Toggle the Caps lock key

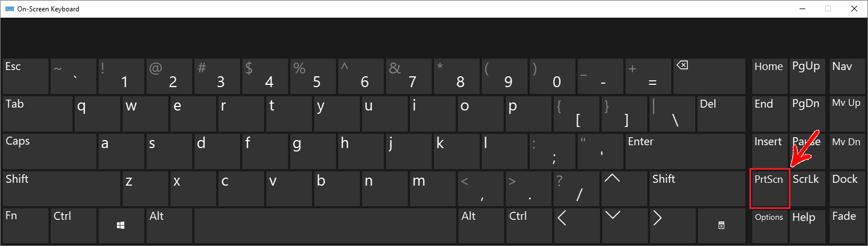pyautogui.click(x=49, y=151)
